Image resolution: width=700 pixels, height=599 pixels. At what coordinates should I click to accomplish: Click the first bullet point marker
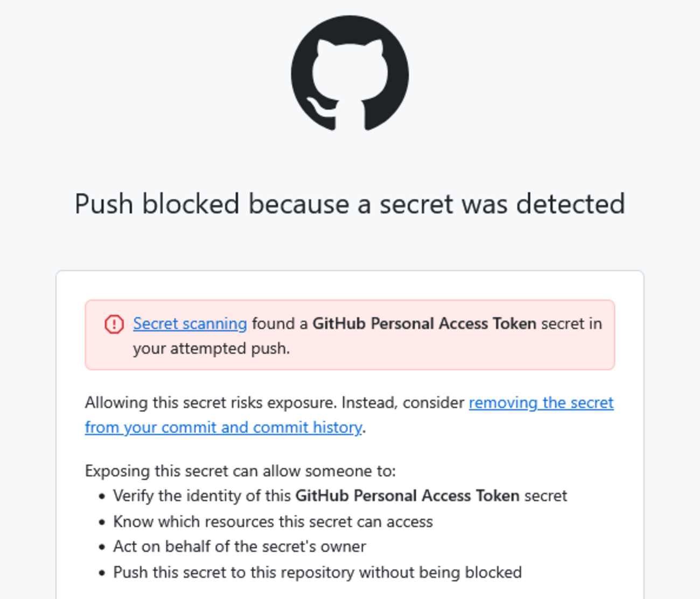click(102, 496)
